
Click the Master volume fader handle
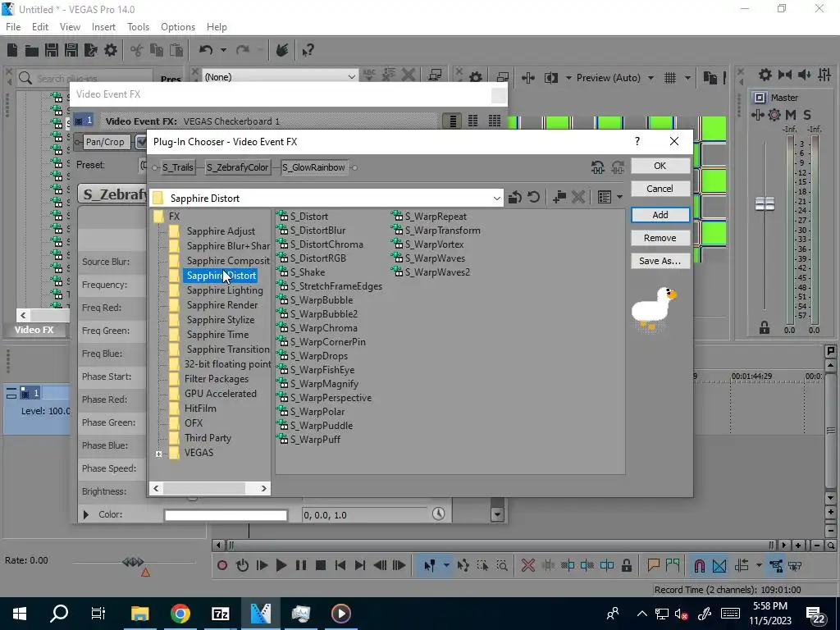click(x=765, y=203)
